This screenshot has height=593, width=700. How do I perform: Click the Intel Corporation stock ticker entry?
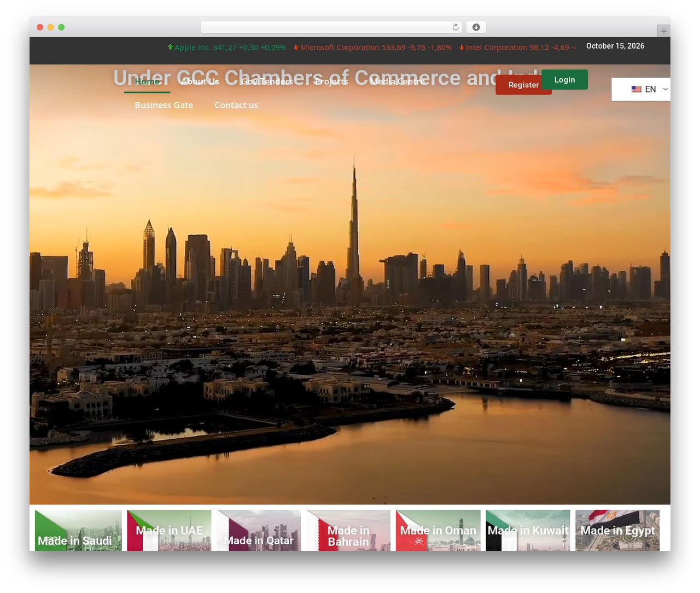[517, 48]
